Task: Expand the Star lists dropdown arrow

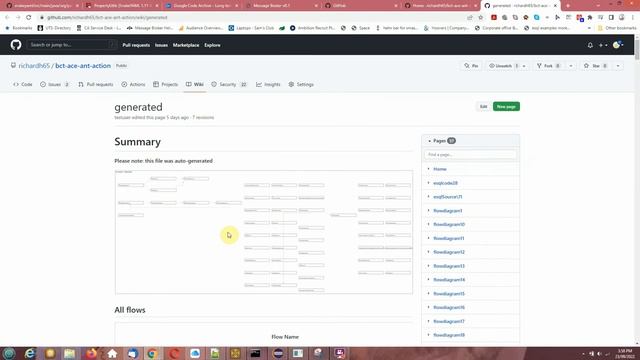Action: (618, 66)
